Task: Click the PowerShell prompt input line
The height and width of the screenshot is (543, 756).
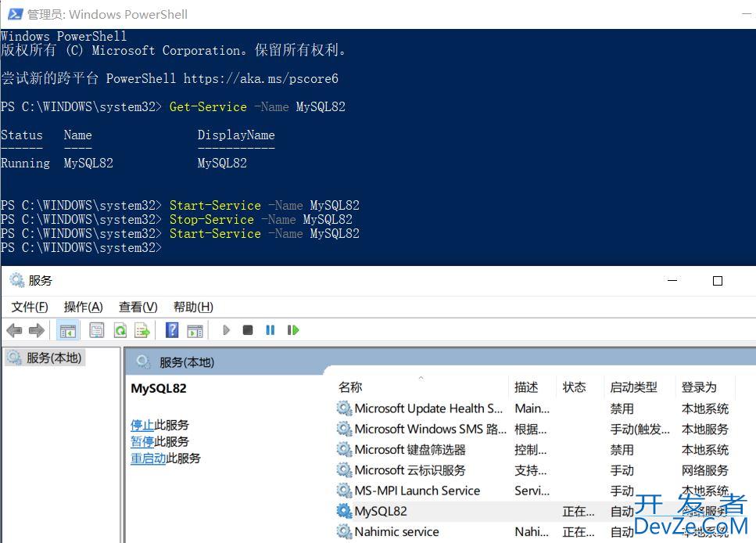Action: pyautogui.click(x=81, y=247)
